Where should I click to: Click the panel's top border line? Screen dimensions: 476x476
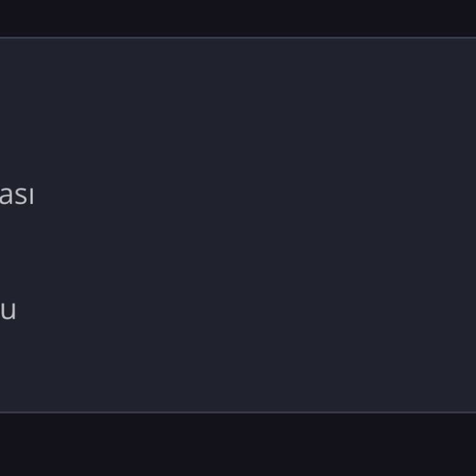coord(238,38)
